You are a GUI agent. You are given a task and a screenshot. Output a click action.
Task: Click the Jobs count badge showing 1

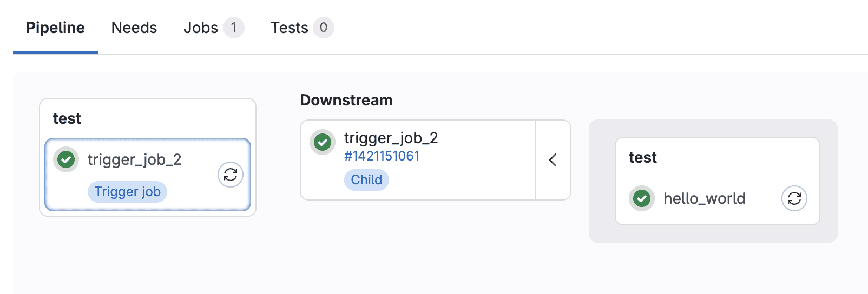234,28
